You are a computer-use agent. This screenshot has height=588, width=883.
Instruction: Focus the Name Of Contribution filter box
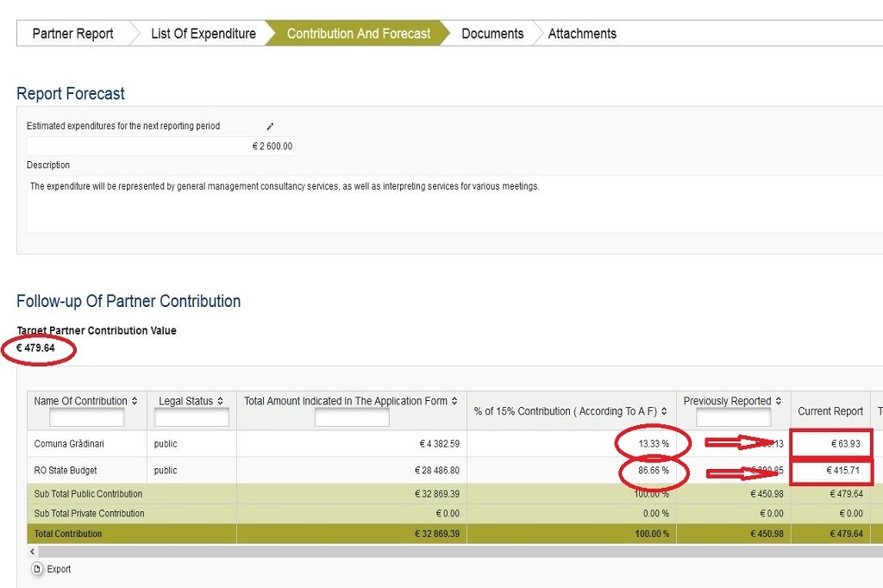click(87, 418)
